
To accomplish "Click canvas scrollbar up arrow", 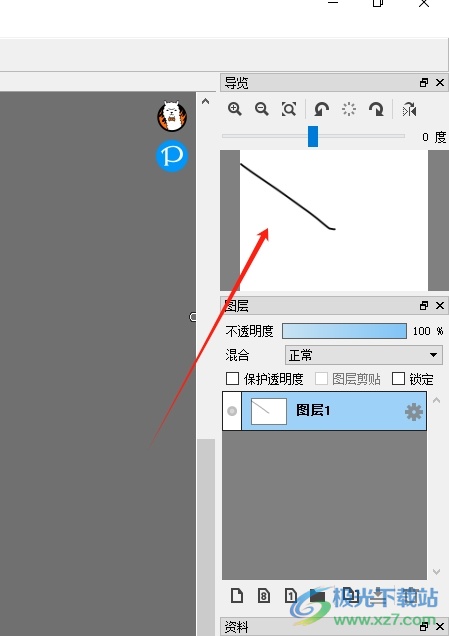I will click(x=206, y=101).
